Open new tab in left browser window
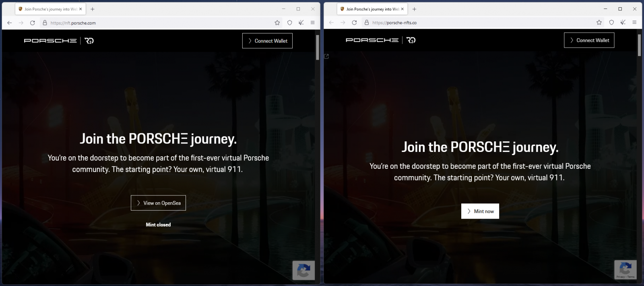This screenshot has width=644, height=286. point(93,9)
